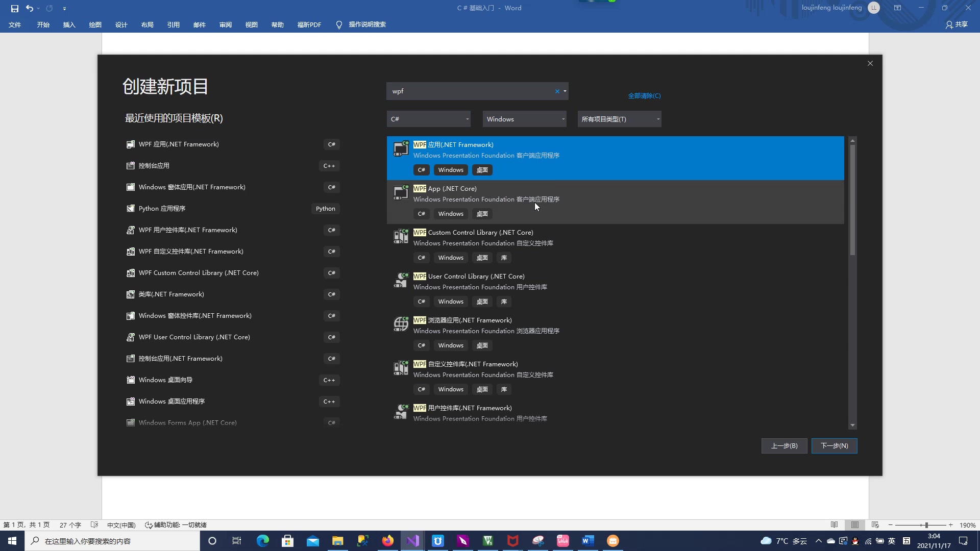This screenshot has height=551, width=980.
Task: Choose recent 控制台应用(.NET Framework) template
Action: tap(233, 359)
